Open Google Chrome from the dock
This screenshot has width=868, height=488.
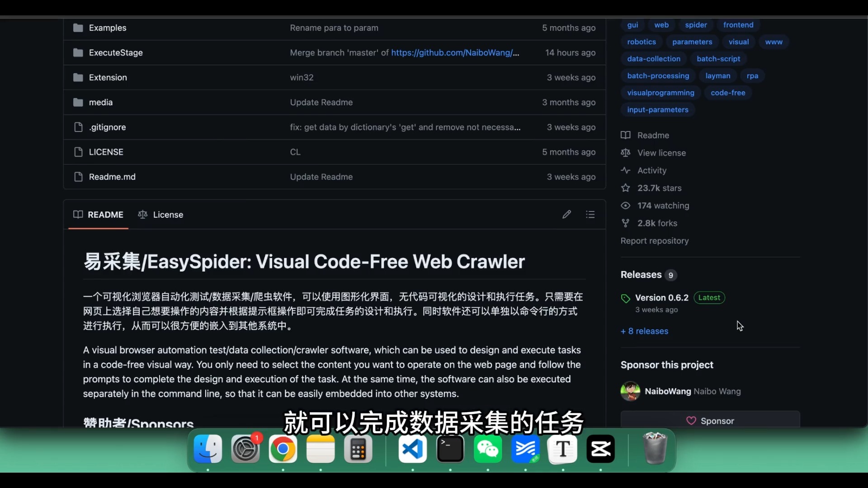pos(283,449)
